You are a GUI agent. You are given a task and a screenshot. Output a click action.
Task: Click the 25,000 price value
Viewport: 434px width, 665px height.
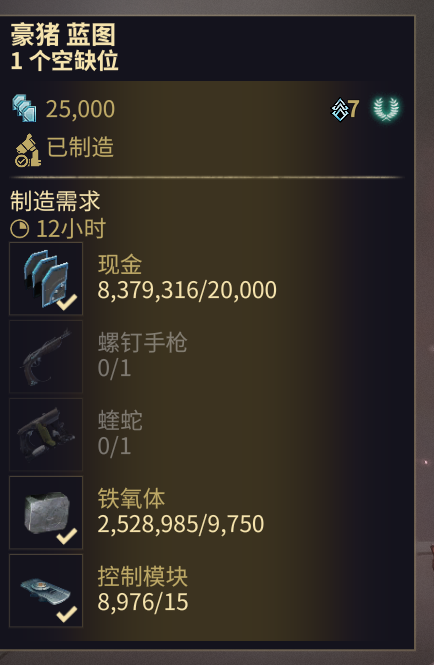click(x=80, y=109)
